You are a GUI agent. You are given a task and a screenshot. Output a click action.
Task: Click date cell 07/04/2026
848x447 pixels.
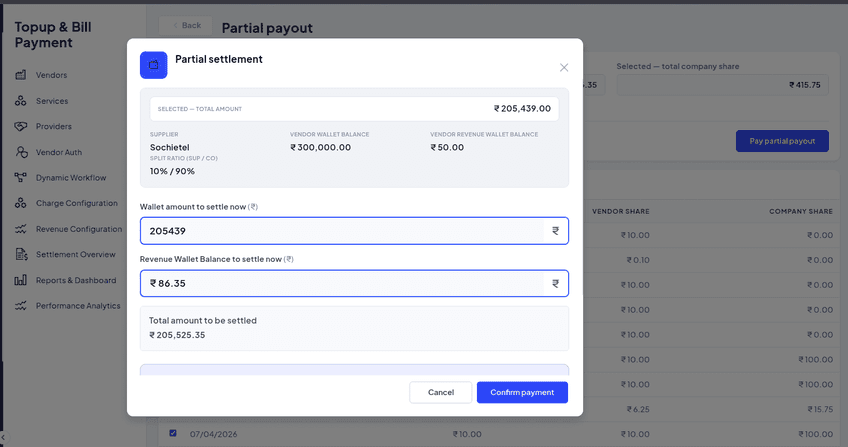click(213, 434)
